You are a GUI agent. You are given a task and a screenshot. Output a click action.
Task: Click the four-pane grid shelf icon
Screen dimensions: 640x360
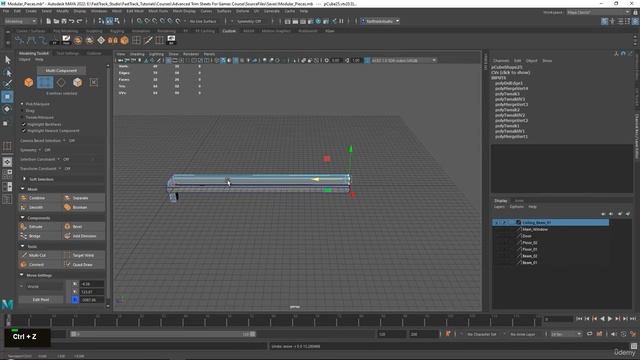[136, 40]
